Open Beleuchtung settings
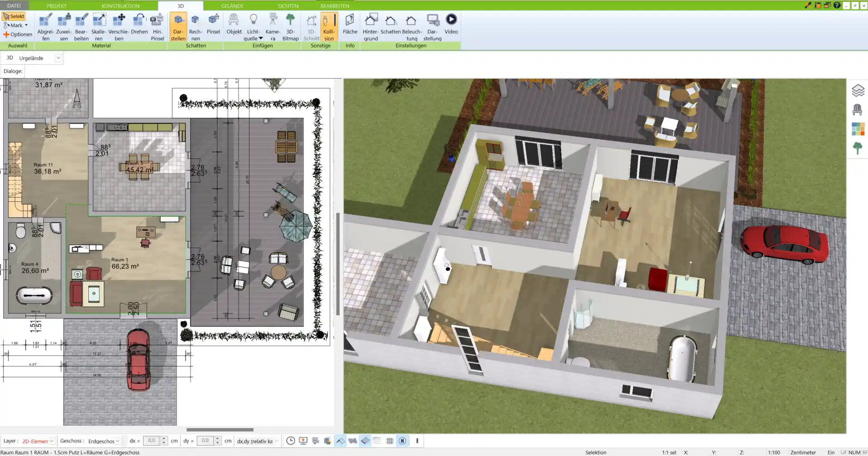The width and height of the screenshot is (868, 456). click(x=412, y=27)
